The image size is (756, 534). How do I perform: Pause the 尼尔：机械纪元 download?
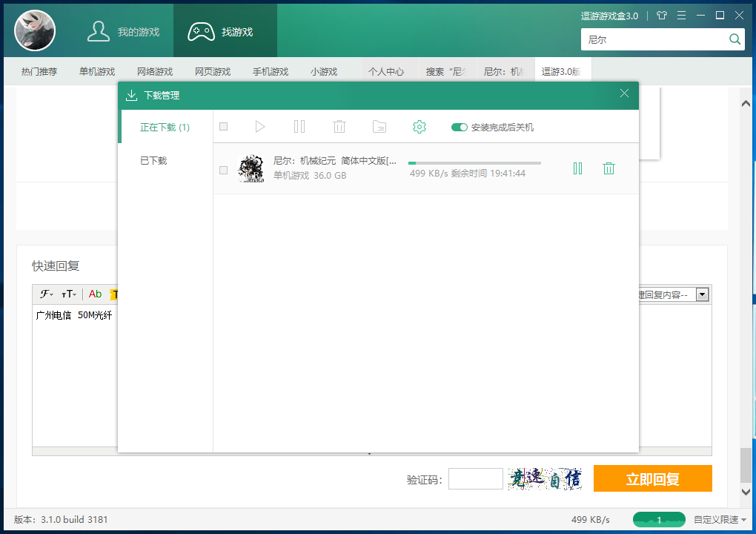(577, 168)
